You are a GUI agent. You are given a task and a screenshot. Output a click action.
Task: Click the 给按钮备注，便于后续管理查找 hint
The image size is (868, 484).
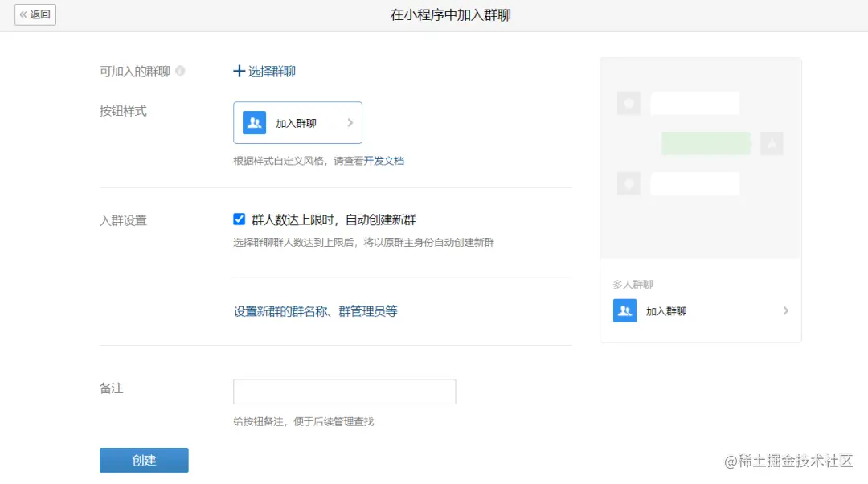click(303, 421)
